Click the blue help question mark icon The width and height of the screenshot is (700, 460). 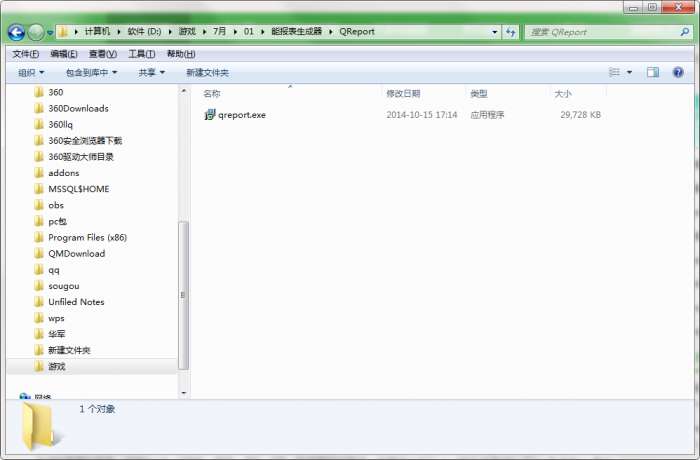678,72
